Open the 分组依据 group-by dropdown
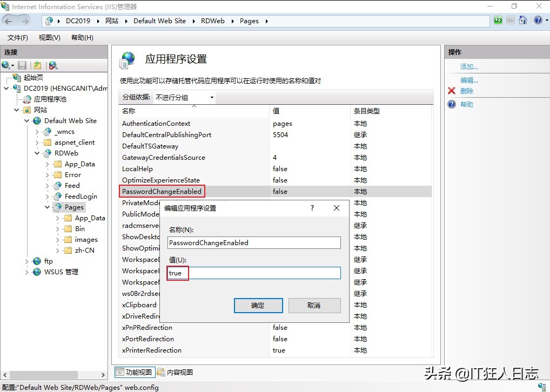550x392 pixels. click(184, 98)
